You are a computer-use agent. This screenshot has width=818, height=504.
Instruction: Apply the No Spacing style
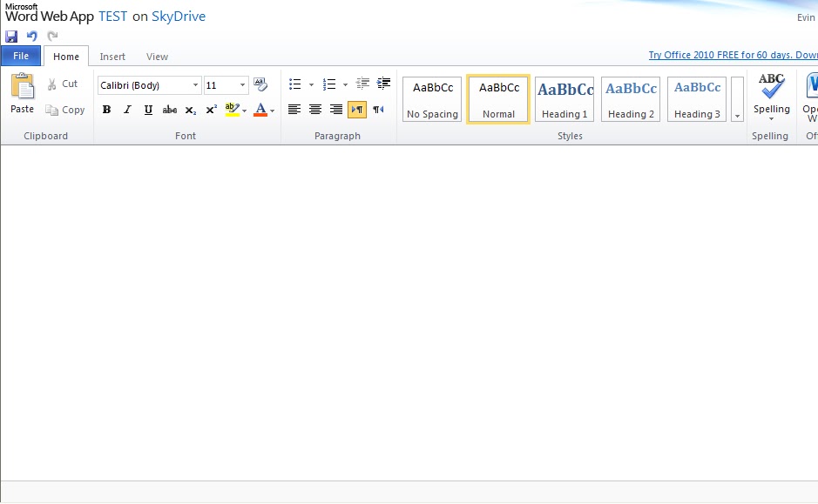pyautogui.click(x=432, y=99)
